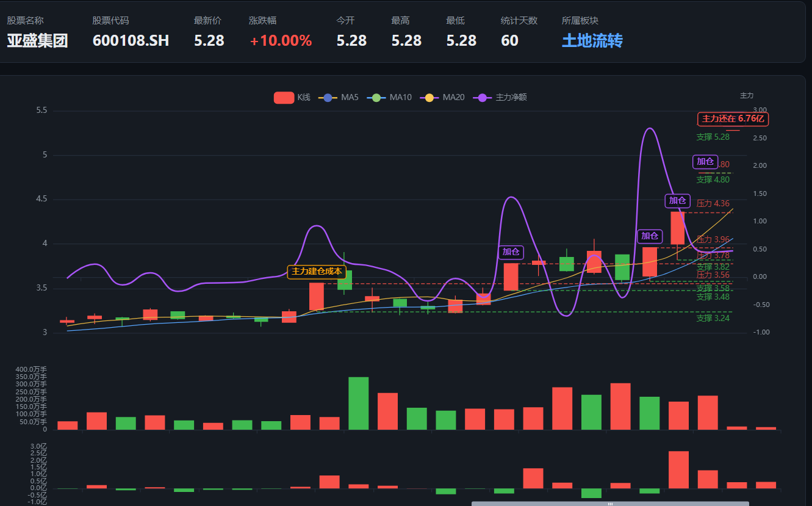Click the 最新价 header label
The image size is (812, 506).
(207, 20)
